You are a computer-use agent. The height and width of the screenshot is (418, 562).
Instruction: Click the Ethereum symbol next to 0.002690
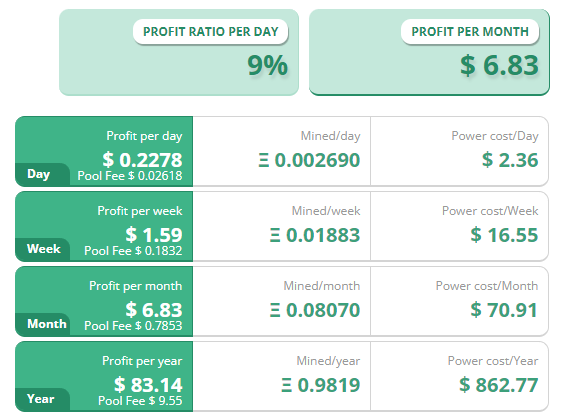click(263, 160)
